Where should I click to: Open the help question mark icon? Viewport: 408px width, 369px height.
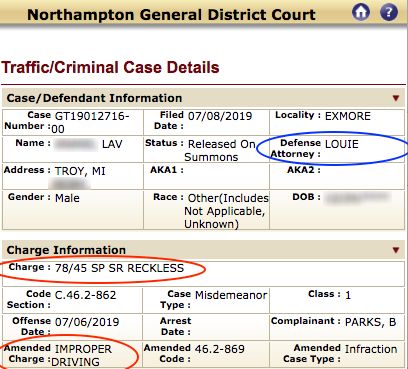[x=389, y=13]
